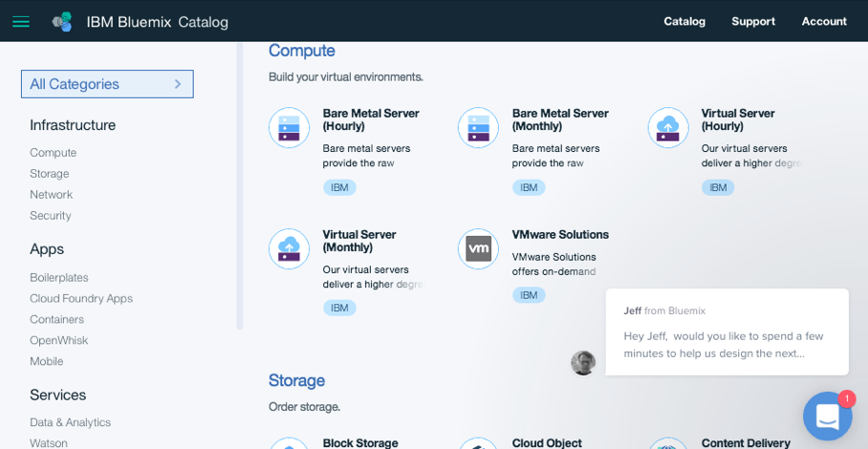868x449 pixels.
Task: Open the hamburger navigation menu
Action: [20, 21]
